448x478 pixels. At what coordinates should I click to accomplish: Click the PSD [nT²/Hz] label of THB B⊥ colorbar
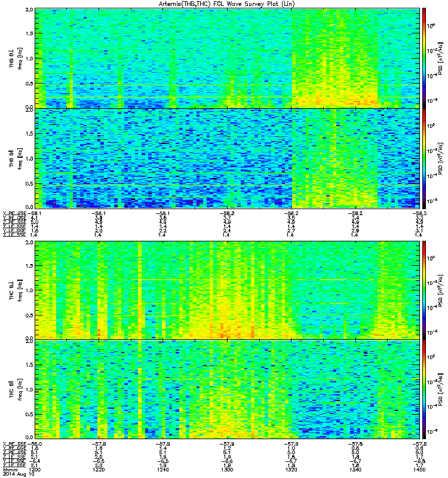tap(441, 58)
